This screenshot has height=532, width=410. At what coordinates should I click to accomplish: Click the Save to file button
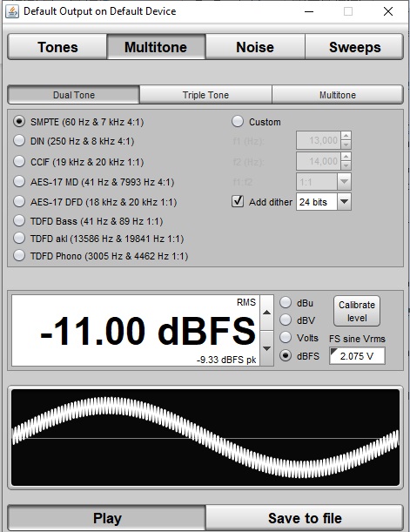click(305, 518)
